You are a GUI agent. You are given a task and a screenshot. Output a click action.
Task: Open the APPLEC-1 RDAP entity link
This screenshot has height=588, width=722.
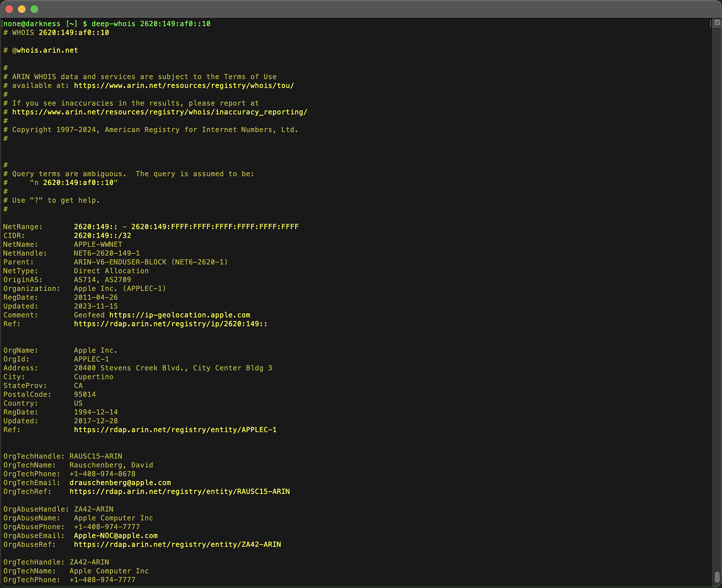click(x=175, y=430)
